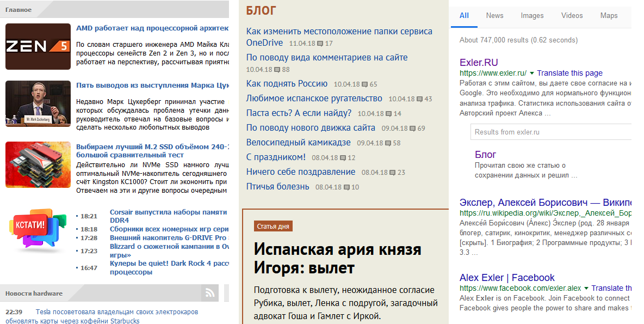Open comments icon for 'Велосипедный камикадзе'
644x324 pixels.
pos(388,143)
